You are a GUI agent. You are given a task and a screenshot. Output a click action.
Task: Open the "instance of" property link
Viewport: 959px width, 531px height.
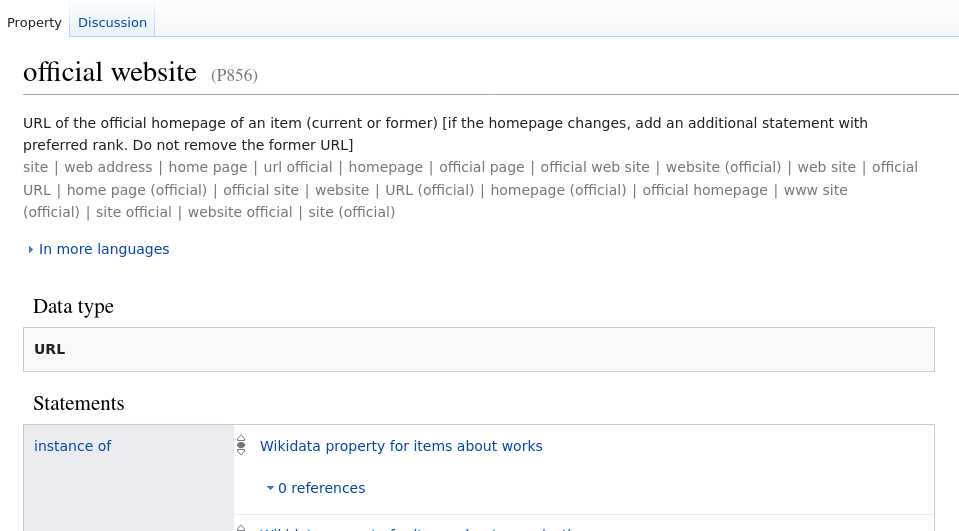coord(72,446)
